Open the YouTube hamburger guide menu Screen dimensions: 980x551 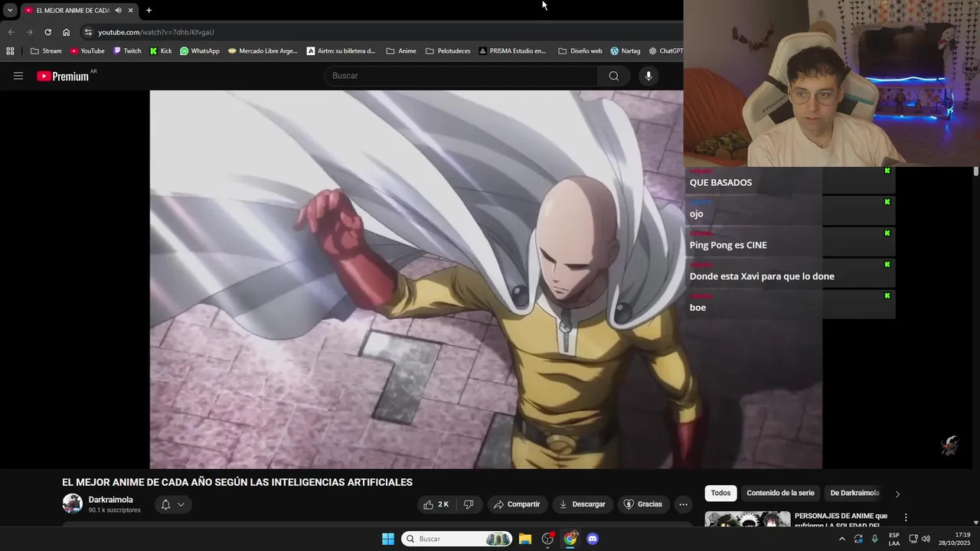[x=18, y=76]
